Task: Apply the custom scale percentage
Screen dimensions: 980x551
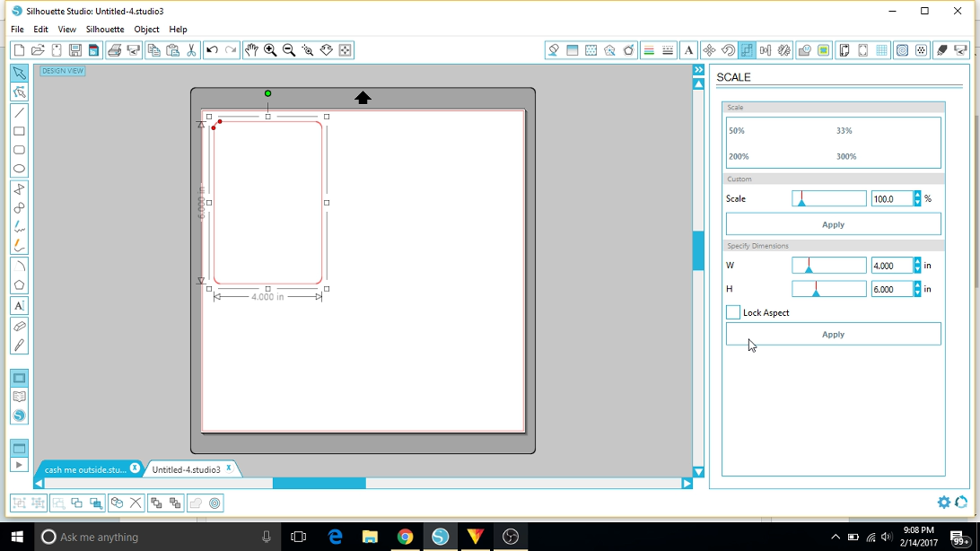Action: pyautogui.click(x=833, y=224)
